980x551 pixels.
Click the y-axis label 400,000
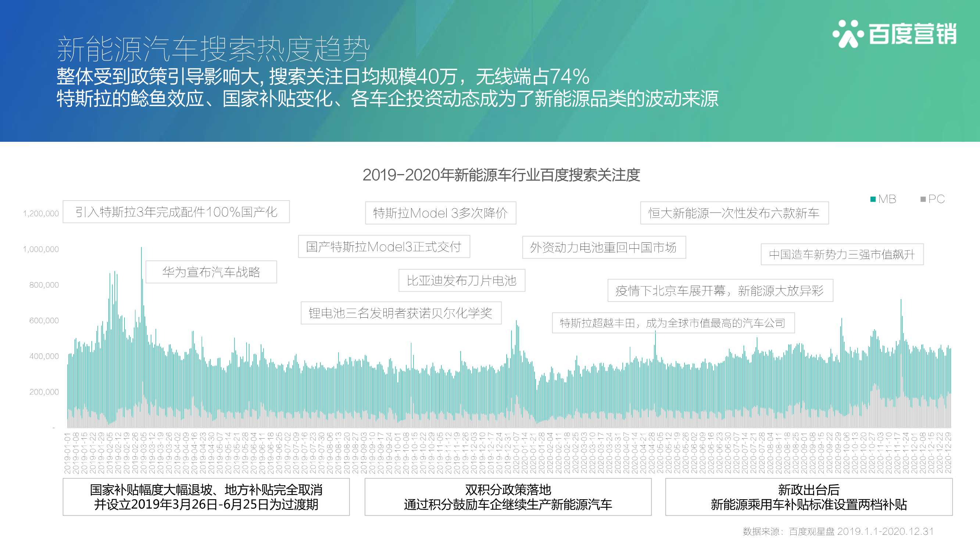44,356
